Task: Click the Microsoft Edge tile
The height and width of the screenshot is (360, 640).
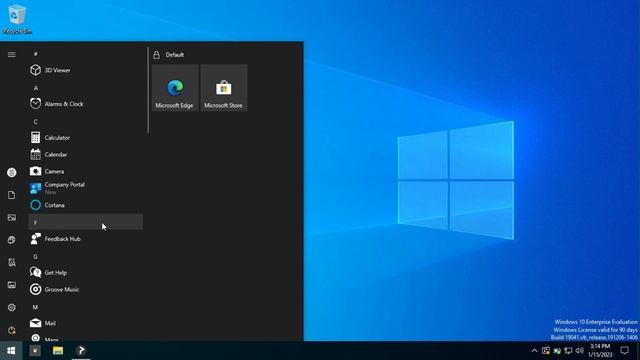Action: tap(175, 87)
